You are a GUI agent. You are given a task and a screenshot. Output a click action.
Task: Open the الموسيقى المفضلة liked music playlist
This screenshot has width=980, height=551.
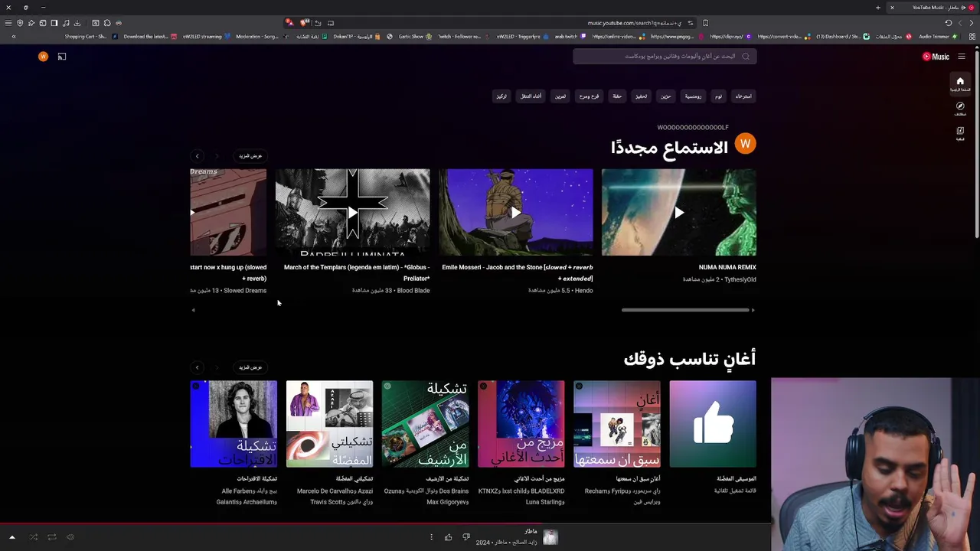pos(713,424)
